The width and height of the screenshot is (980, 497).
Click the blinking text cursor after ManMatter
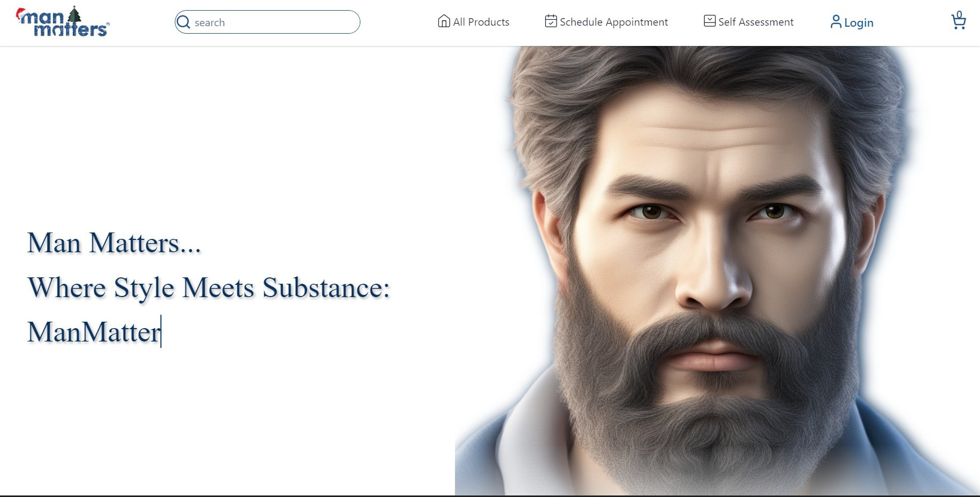[x=161, y=331]
